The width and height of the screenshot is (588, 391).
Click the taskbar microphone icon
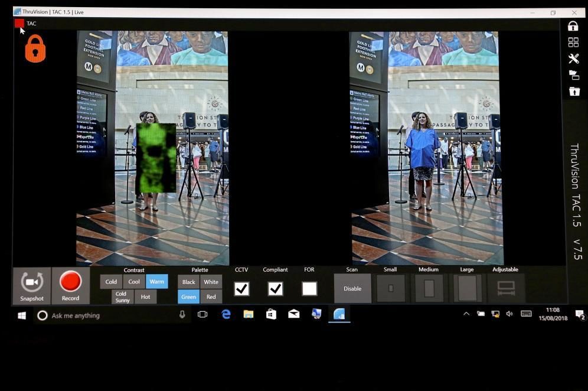point(182,315)
